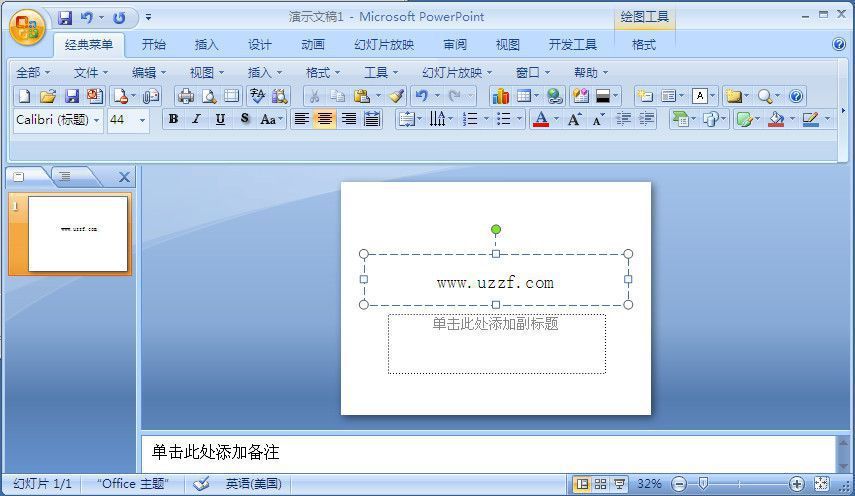Screen dimensions: 855x496
Task: Toggle Italic formatting
Action: pos(197,119)
